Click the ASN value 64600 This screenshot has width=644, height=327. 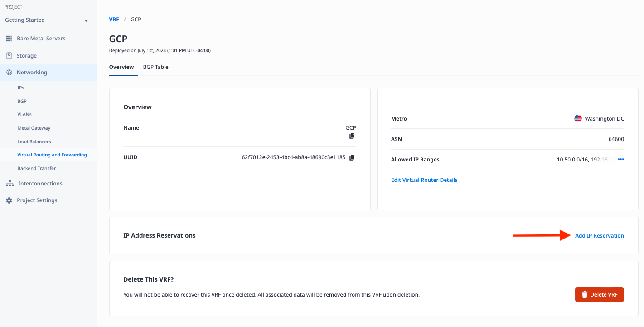(616, 139)
